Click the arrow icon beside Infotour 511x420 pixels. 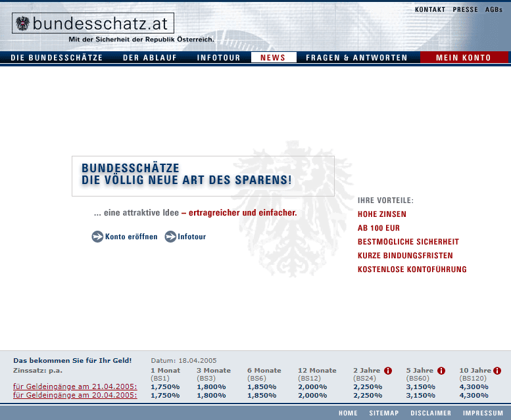tap(170, 237)
